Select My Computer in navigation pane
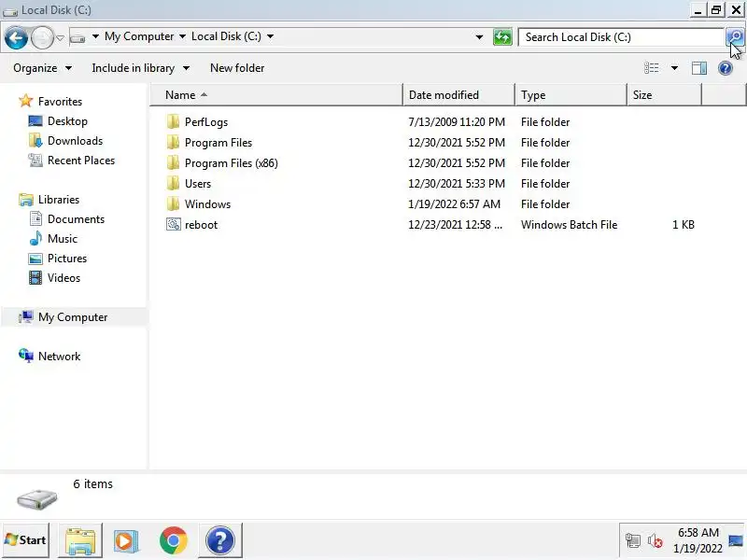Viewport: 747px width, 560px height. pyautogui.click(x=73, y=317)
